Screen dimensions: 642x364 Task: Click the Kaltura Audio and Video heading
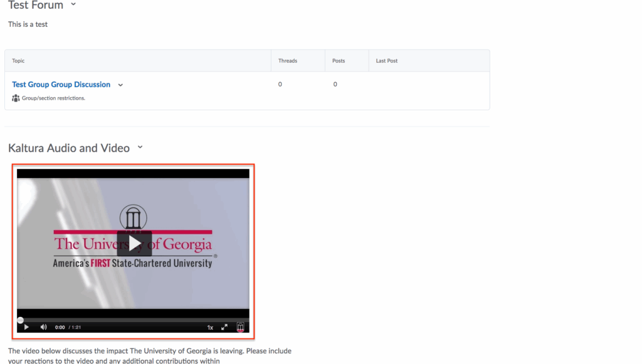point(69,148)
